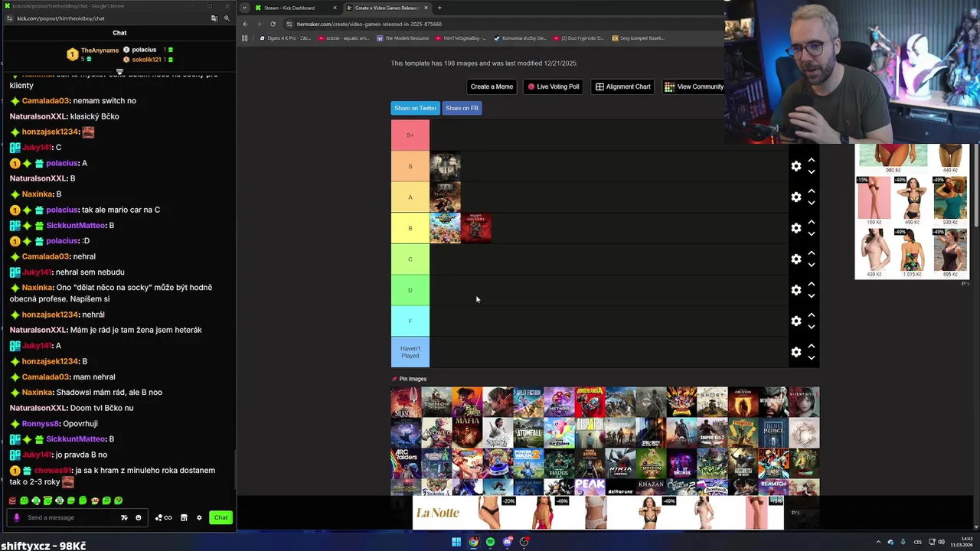The height and width of the screenshot is (551, 980).
Task: Share on FB
Action: [462, 108]
